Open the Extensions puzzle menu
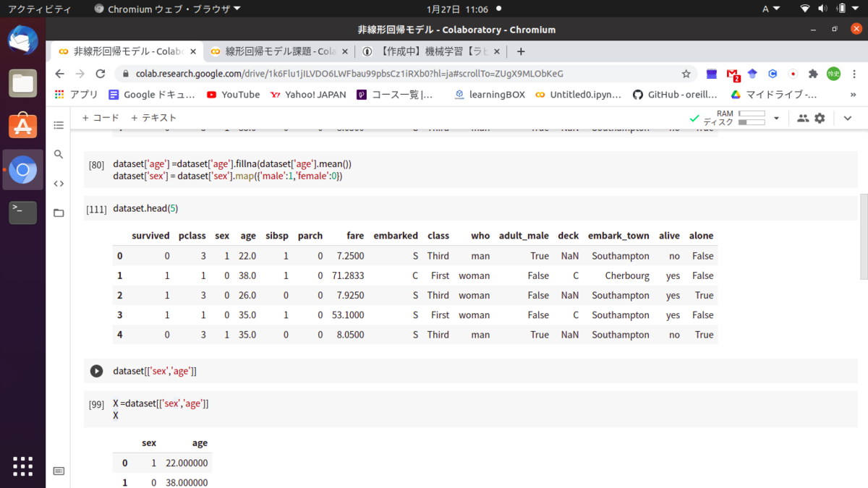Viewport: 868px width, 488px height. tap(813, 74)
